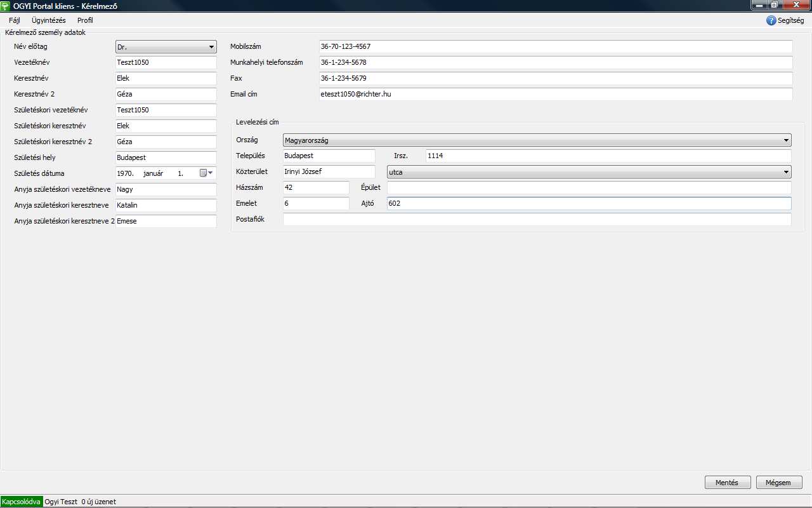Image resolution: width=812 pixels, height=508 pixels.
Task: Expand the Név előtag dropdown showing Dr.
Action: 166,47
